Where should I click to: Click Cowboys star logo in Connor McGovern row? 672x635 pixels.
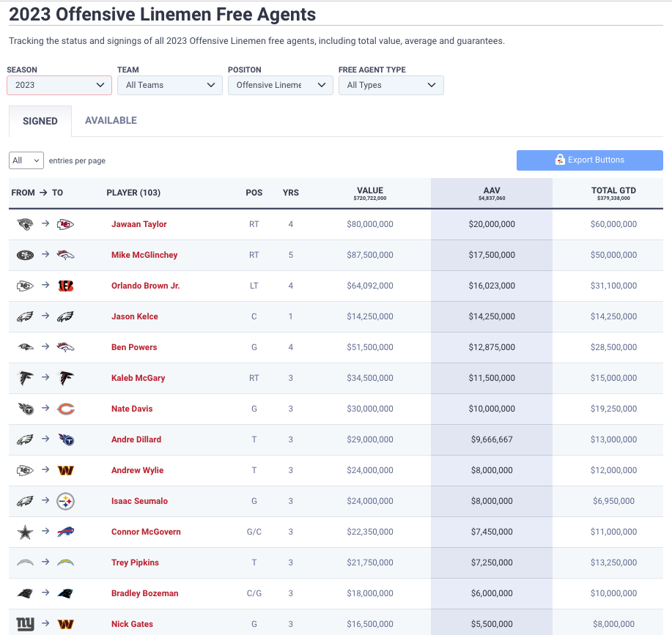point(25,532)
